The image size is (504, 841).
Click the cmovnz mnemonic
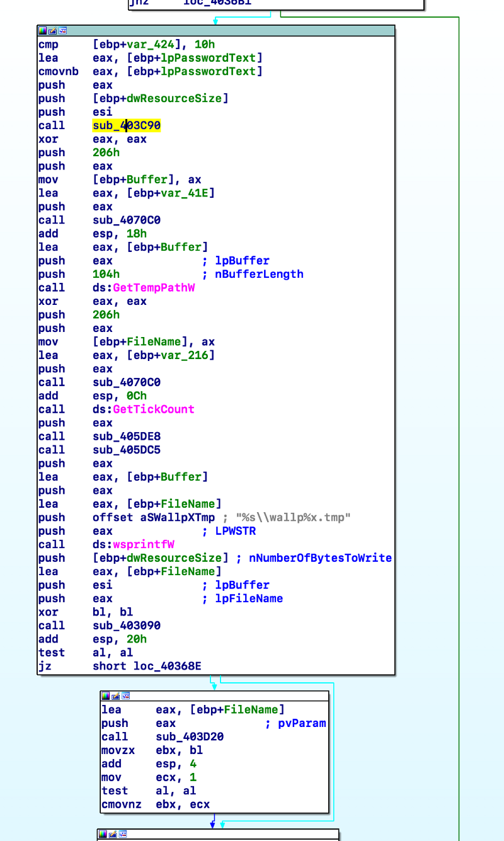coord(122,804)
